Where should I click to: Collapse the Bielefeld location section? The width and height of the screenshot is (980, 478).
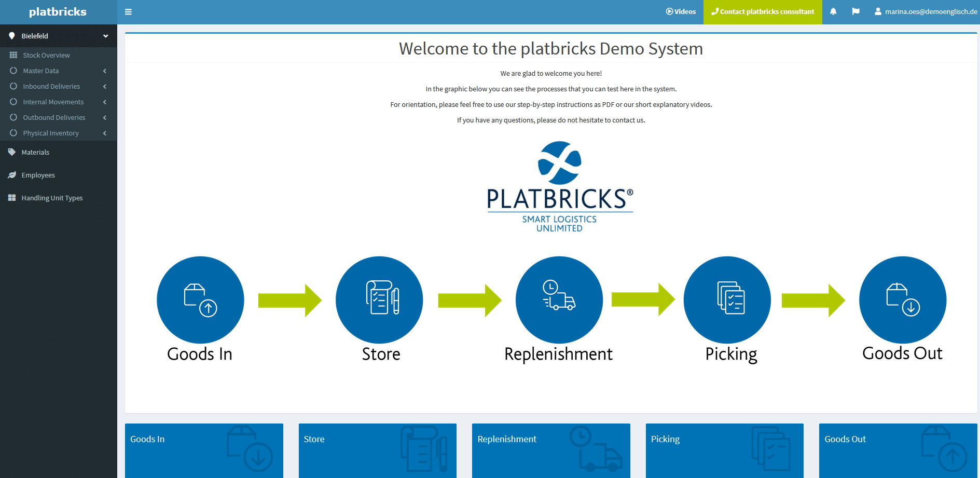click(105, 35)
